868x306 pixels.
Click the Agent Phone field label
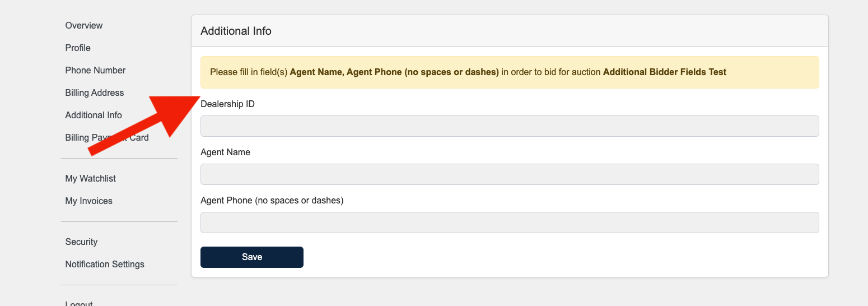coord(272,201)
